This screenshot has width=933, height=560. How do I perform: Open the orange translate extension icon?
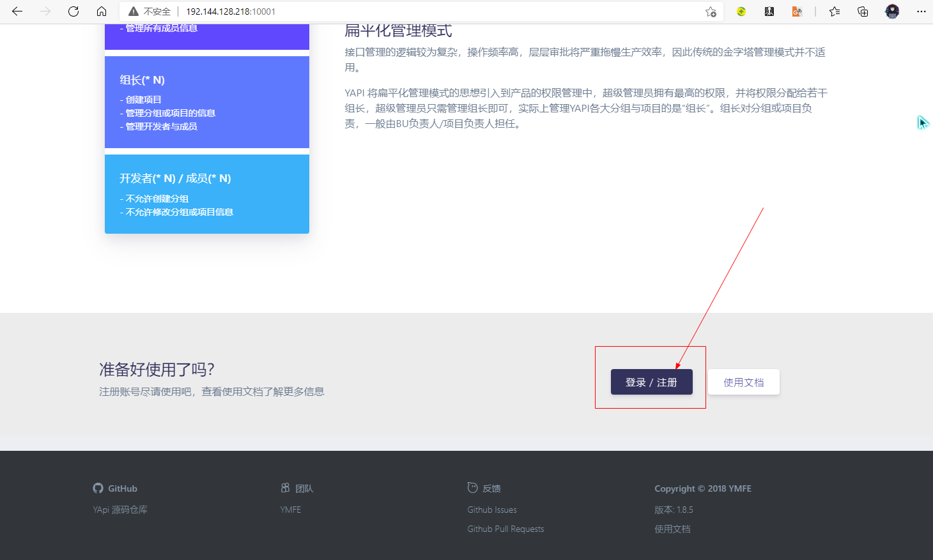coord(797,11)
